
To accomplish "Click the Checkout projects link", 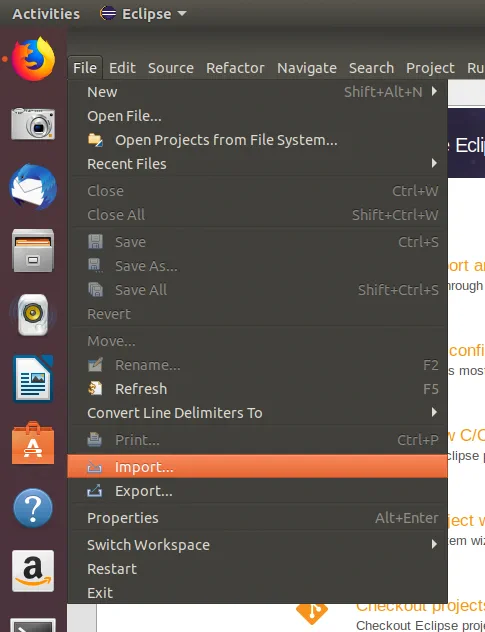I will point(420,606).
